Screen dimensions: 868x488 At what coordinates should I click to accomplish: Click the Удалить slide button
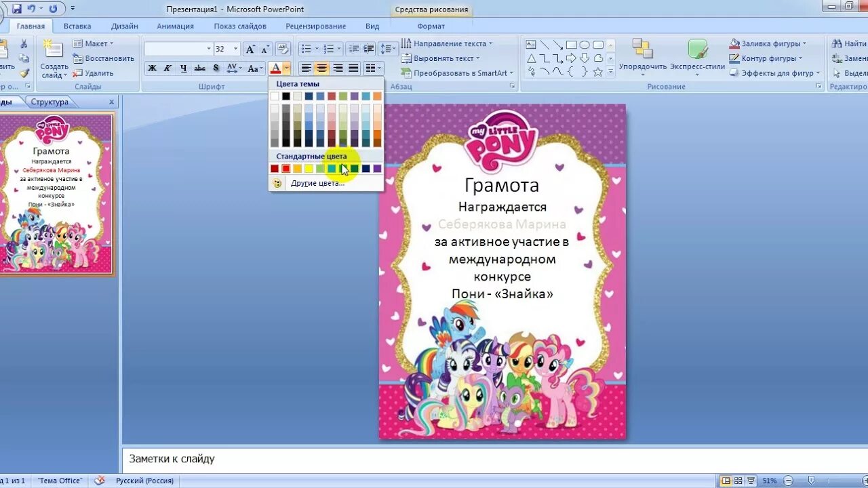(x=94, y=73)
